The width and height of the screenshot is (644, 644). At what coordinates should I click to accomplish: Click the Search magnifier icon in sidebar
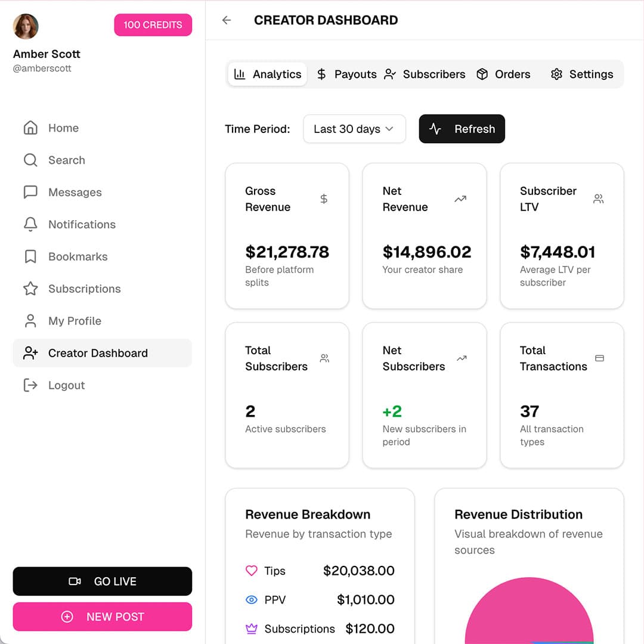point(30,160)
